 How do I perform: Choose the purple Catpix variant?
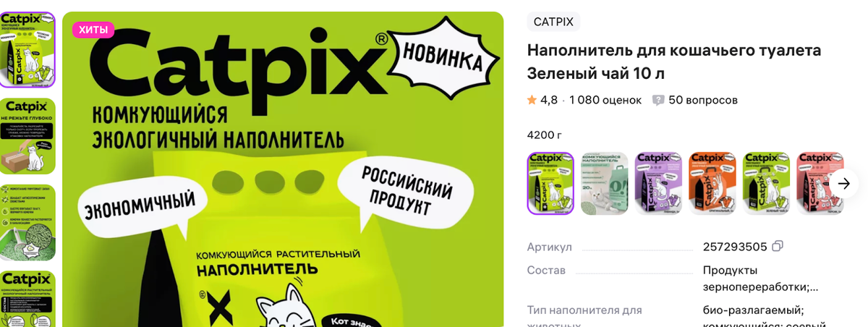(x=658, y=183)
